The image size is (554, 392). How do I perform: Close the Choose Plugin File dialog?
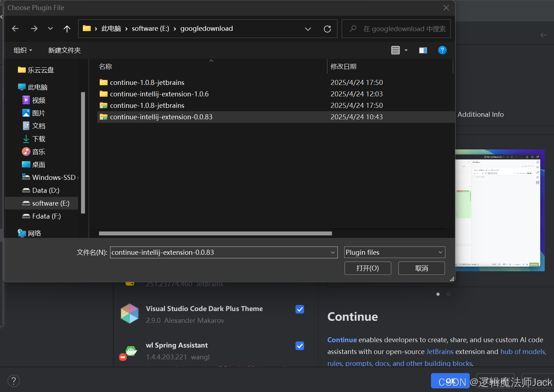click(x=446, y=8)
